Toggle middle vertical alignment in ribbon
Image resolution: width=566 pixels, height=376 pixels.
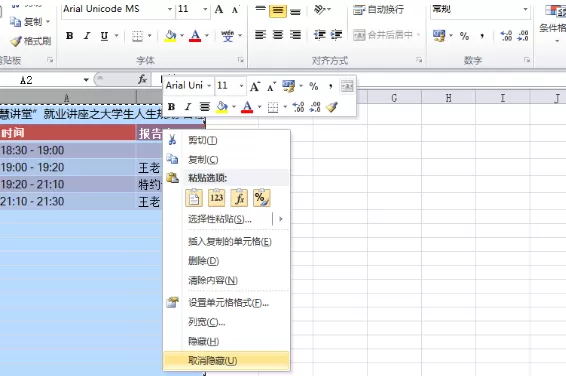click(x=278, y=10)
